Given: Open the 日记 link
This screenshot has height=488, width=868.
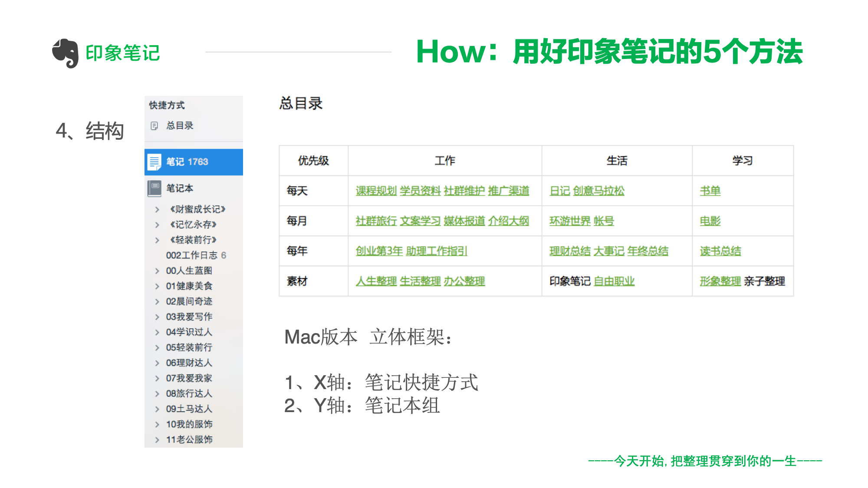Looking at the screenshot, I should click(560, 191).
